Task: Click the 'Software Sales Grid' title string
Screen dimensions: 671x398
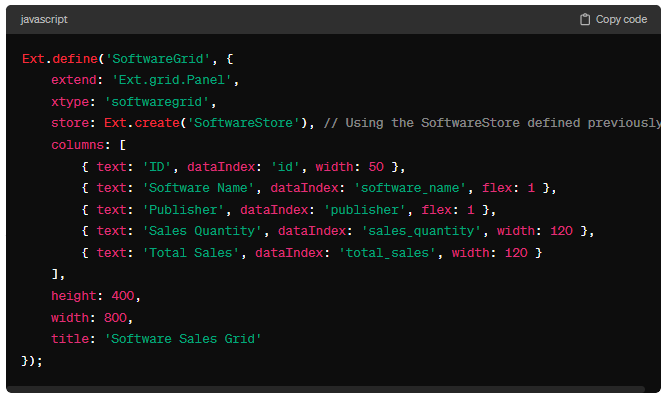Action: [183, 339]
